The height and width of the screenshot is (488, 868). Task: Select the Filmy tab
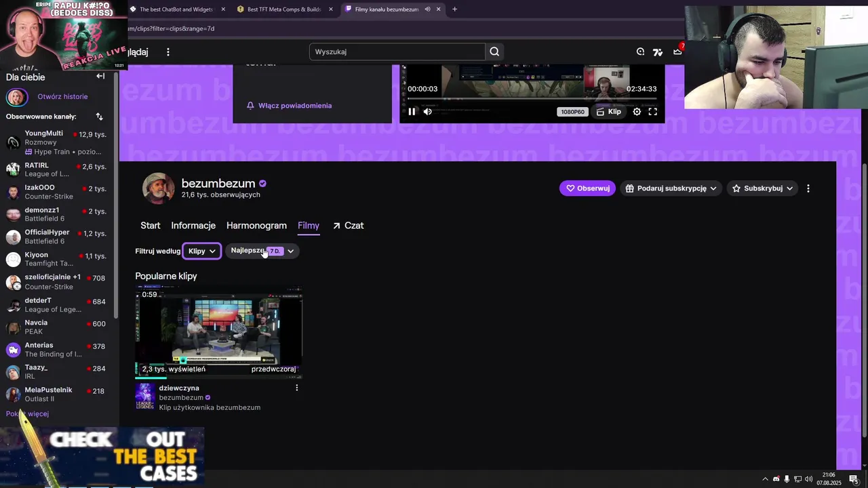[x=309, y=226]
